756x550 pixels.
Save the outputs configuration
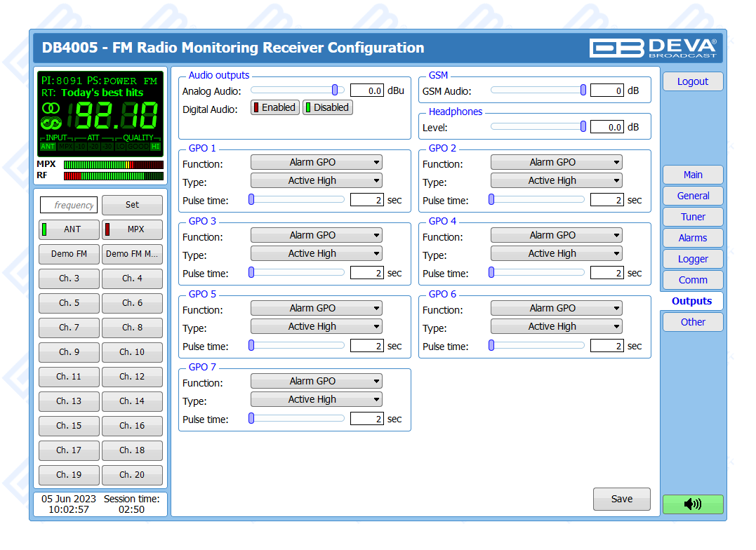(621, 499)
